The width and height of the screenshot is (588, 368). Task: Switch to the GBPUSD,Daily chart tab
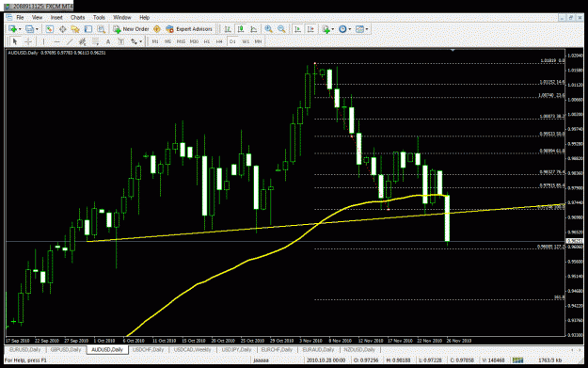click(66, 349)
